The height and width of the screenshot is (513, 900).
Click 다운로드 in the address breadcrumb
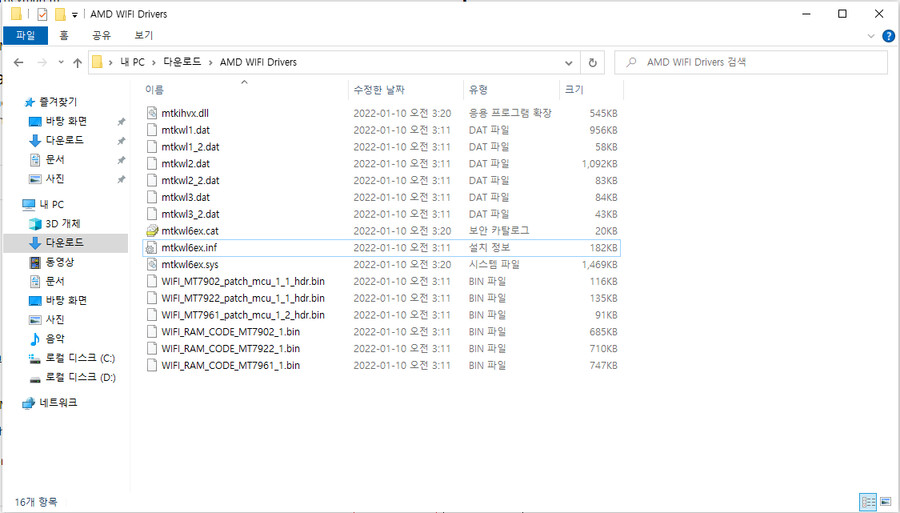click(182, 63)
